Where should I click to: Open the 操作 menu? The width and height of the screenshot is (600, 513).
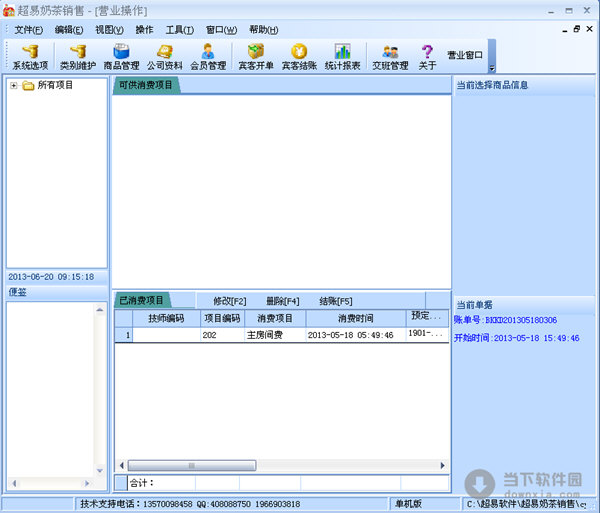[x=144, y=30]
